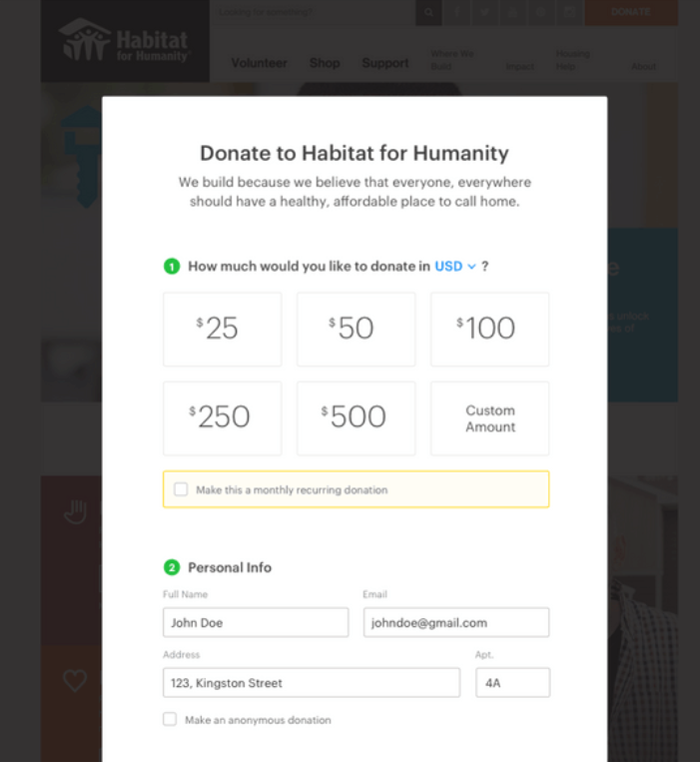Open the Volunteer menu item
The image size is (700, 762).
(x=259, y=63)
